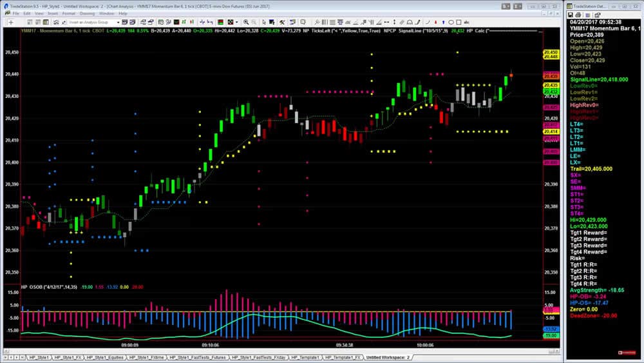Select the horizontal parallel lines tool
The width and height of the screenshot is (644, 363).
[332, 22]
